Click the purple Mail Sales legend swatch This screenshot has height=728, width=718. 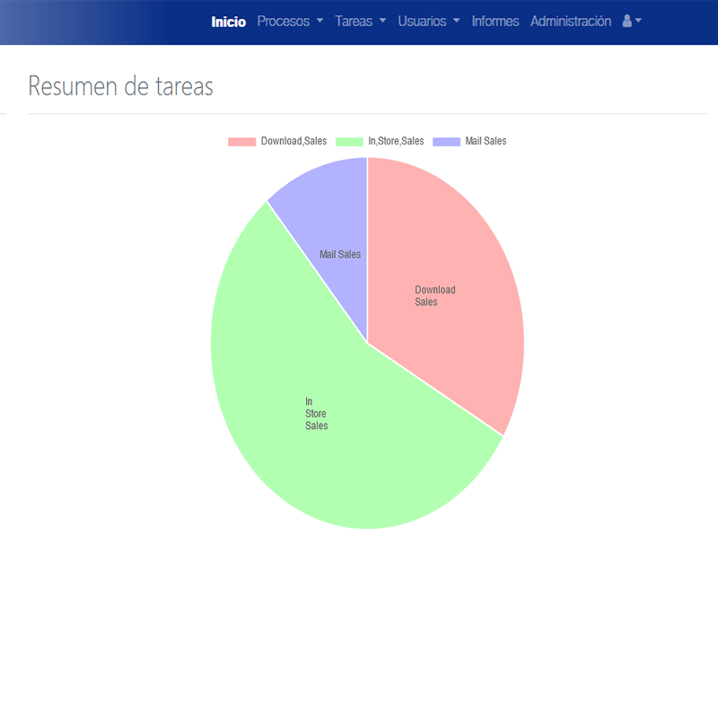[446, 142]
